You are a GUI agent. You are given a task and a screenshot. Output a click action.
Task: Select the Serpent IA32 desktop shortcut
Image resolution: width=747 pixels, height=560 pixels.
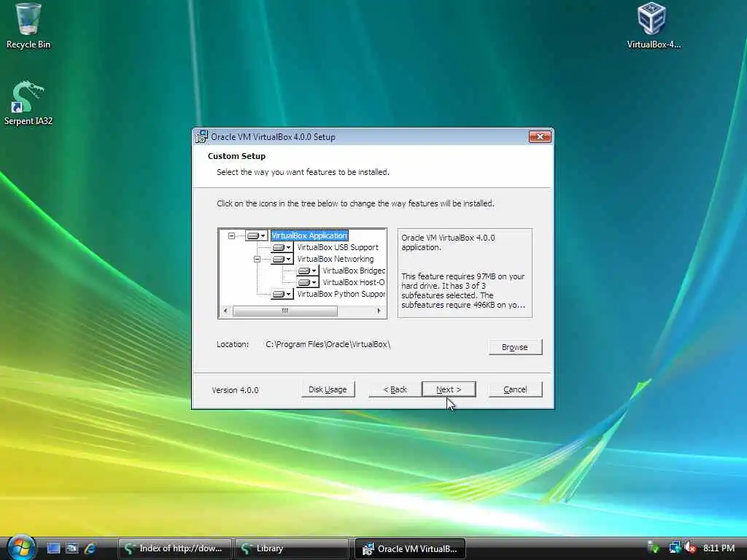click(28, 103)
